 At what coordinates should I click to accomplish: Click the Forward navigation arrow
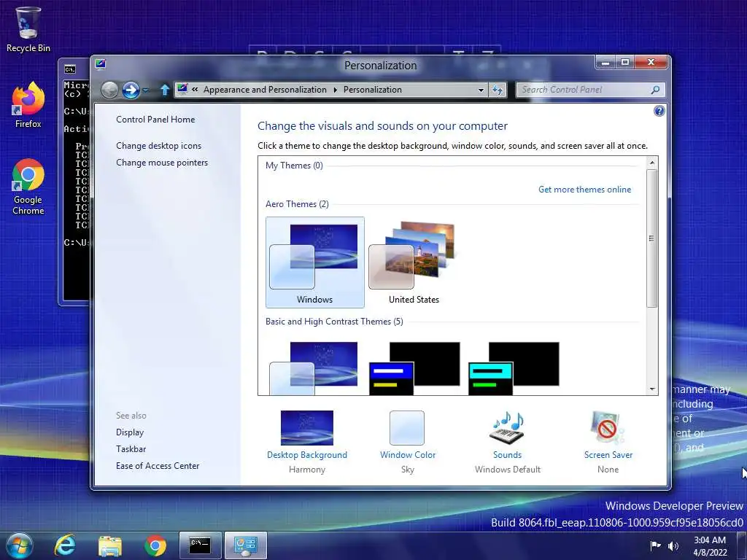(x=131, y=90)
